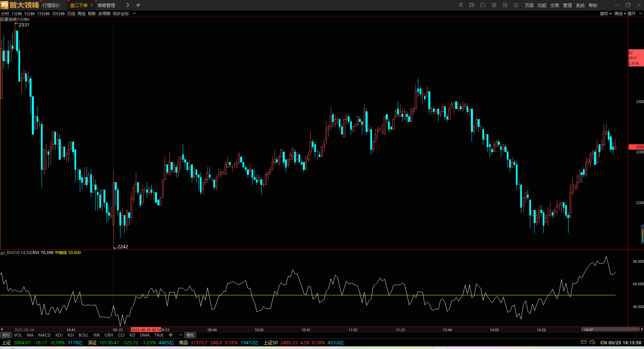
Task: Select the 分时 chart period
Action: pyautogui.click(x=5, y=13)
